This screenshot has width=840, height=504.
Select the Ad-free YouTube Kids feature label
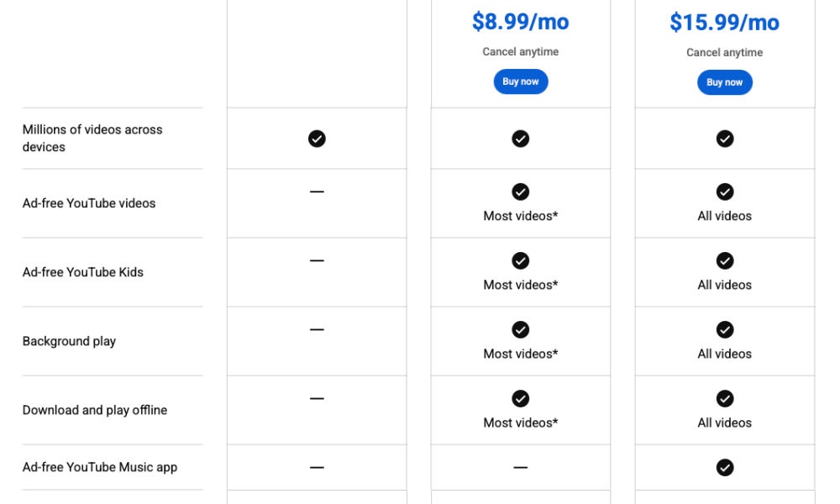tap(83, 272)
